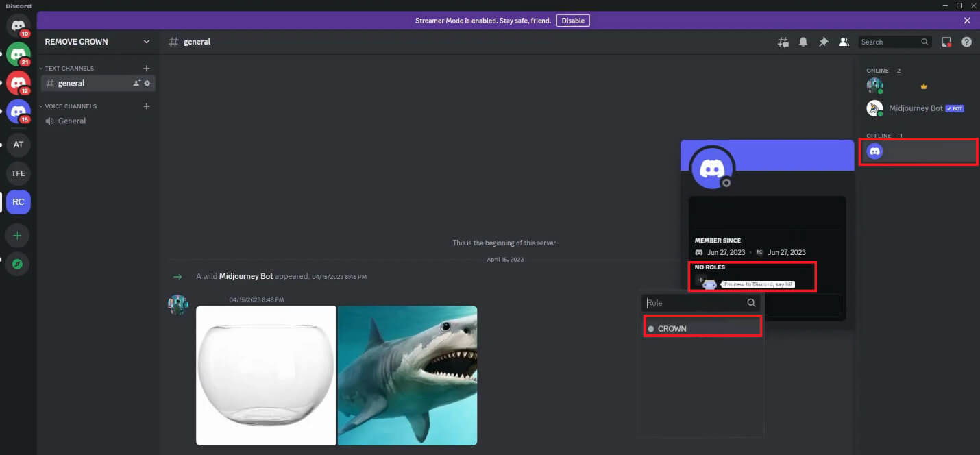The height and width of the screenshot is (455, 980).
Task: Create a new voice channel
Action: pos(146,106)
